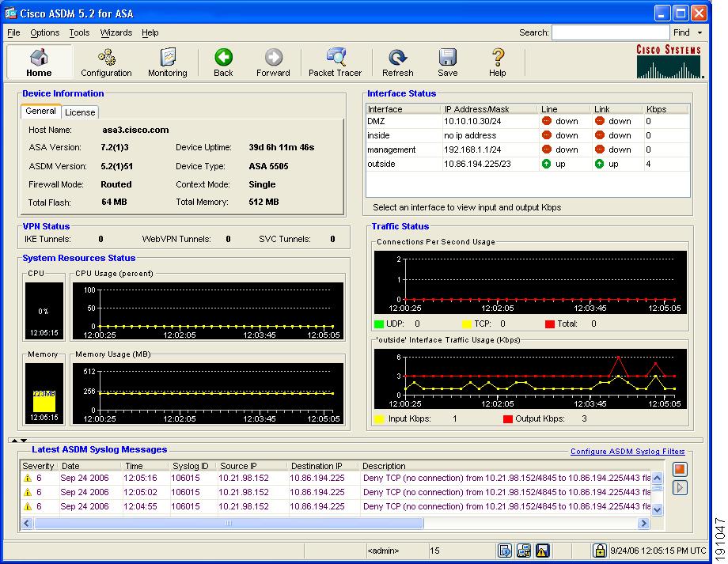
Task: Select the management interface row
Action: (528, 150)
